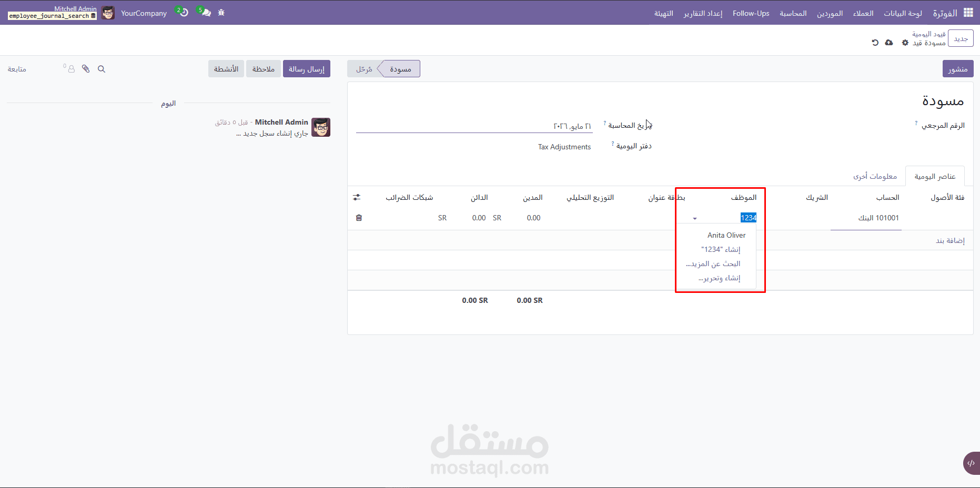This screenshot has height=488, width=980.
Task: Click the YourCompany switcher
Action: 144,13
